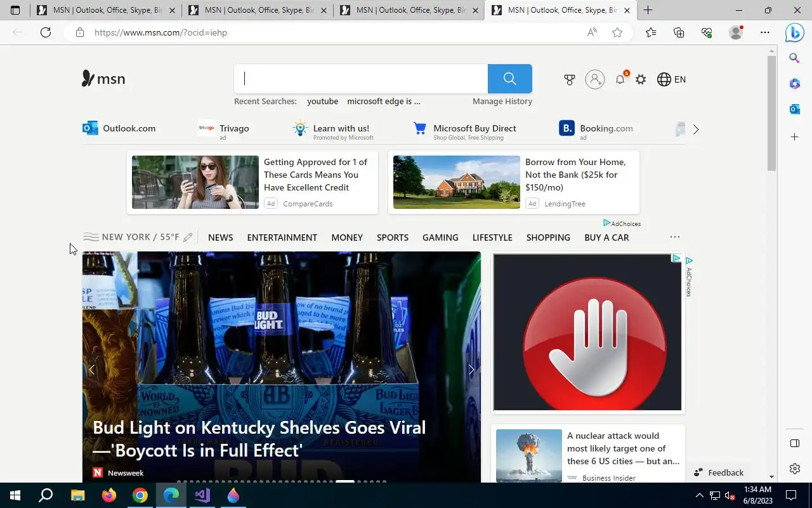Click into the MSN search input field
Image resolution: width=812 pixels, height=508 pixels.
click(361, 79)
